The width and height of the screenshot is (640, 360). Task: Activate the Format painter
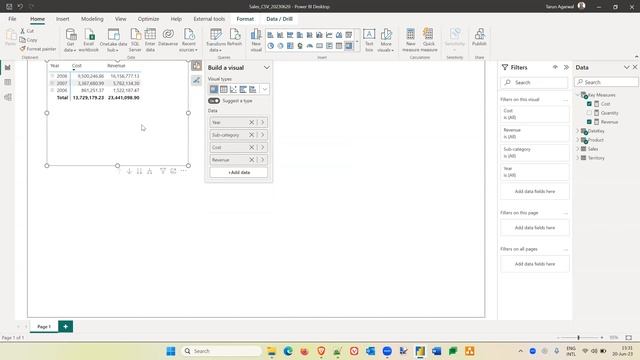click(x=38, y=49)
